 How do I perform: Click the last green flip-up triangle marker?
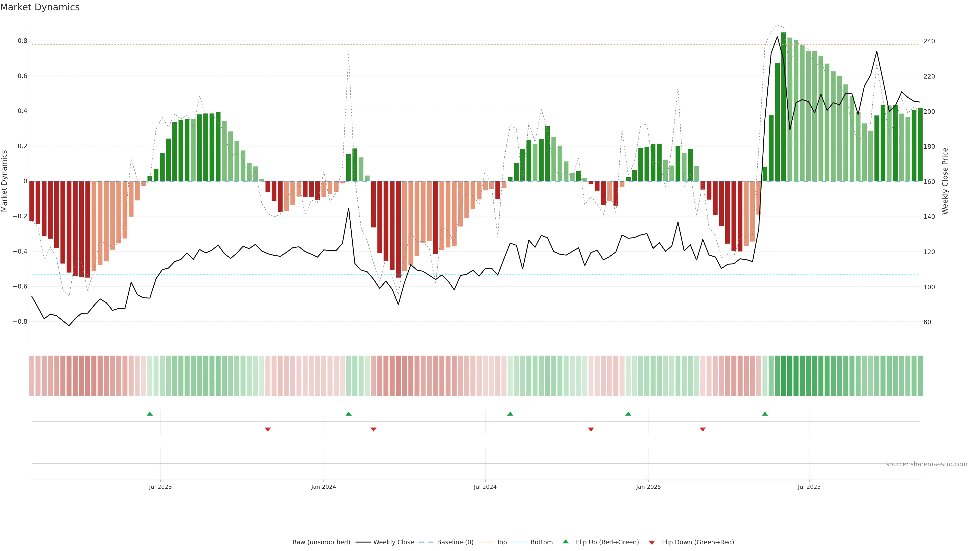point(765,414)
